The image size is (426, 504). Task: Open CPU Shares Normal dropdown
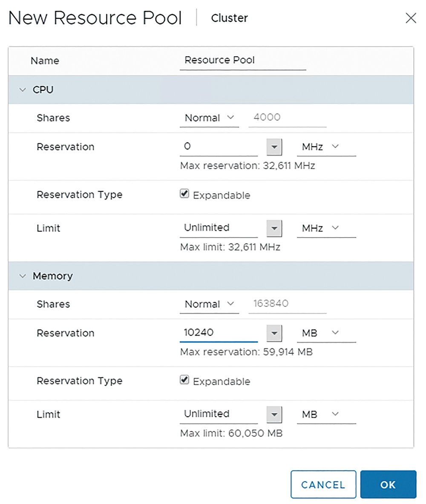point(209,118)
